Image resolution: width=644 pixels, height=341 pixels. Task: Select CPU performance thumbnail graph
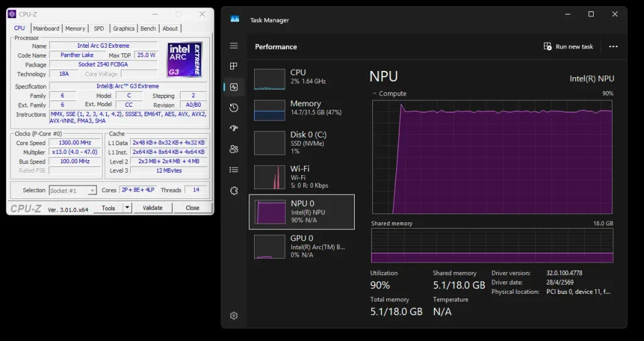pos(269,79)
